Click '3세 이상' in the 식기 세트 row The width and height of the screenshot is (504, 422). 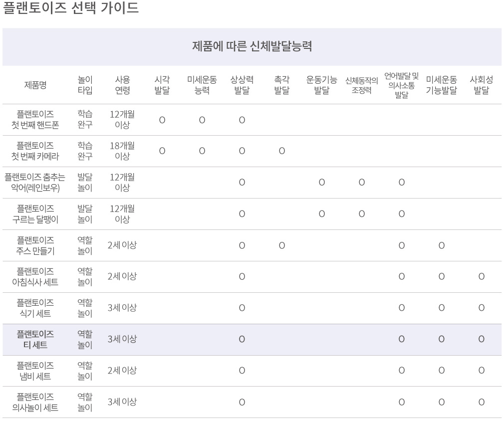[x=122, y=308]
